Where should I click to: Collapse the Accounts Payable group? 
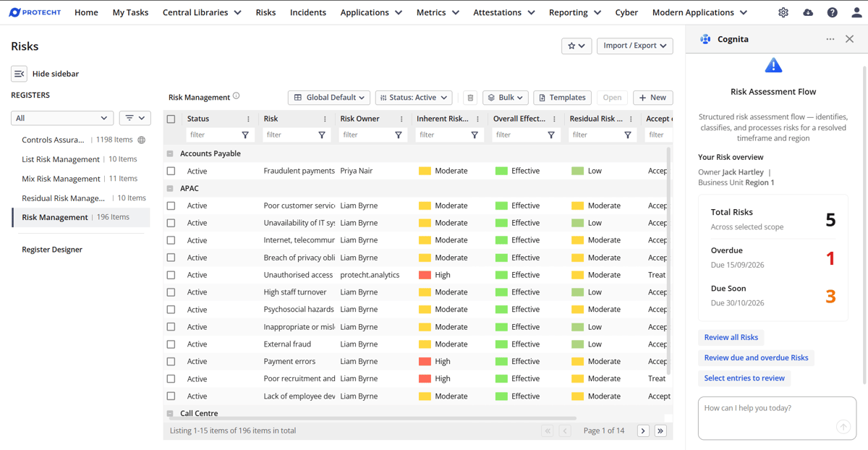[170, 153]
